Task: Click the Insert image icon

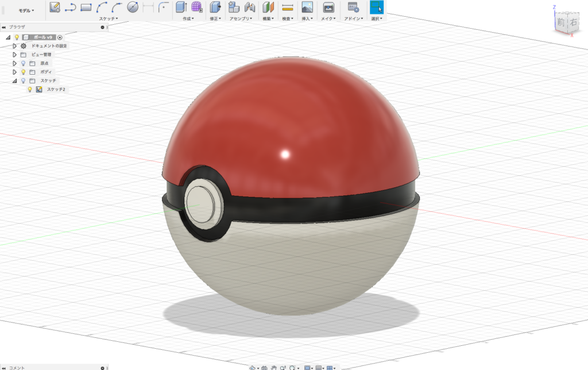Action: pyautogui.click(x=307, y=7)
